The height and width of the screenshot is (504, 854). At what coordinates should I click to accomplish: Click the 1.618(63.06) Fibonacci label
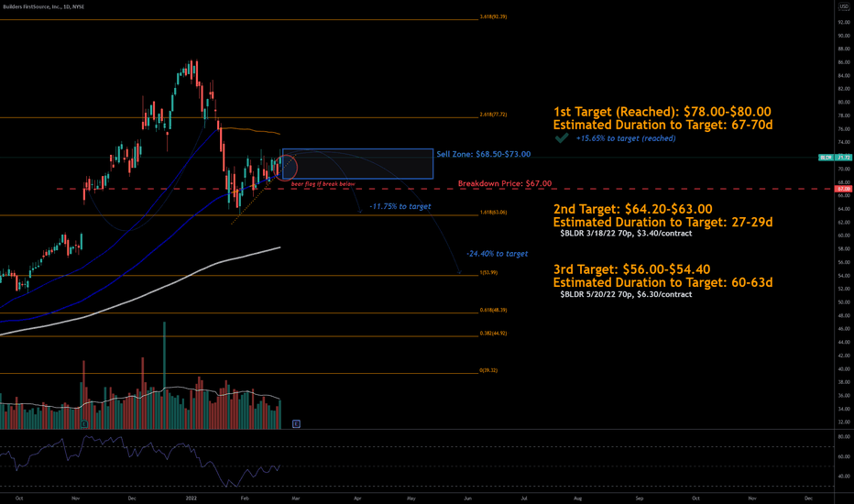click(494, 213)
